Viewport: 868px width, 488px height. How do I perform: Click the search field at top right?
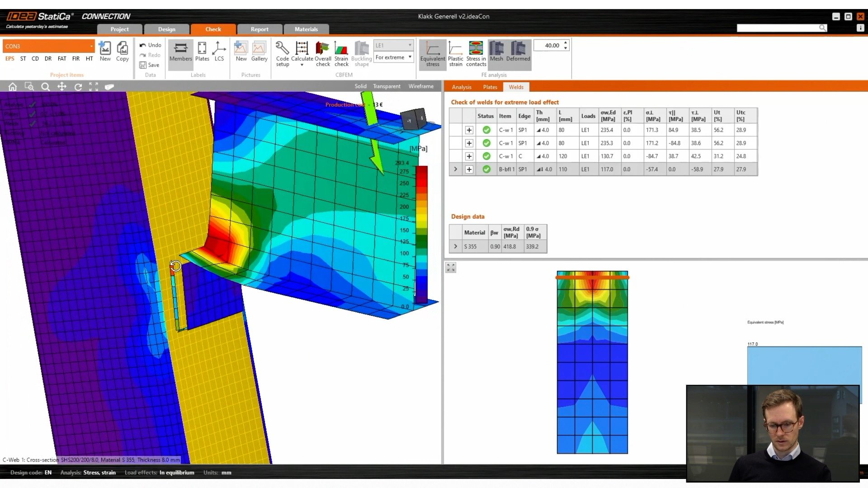tap(780, 28)
